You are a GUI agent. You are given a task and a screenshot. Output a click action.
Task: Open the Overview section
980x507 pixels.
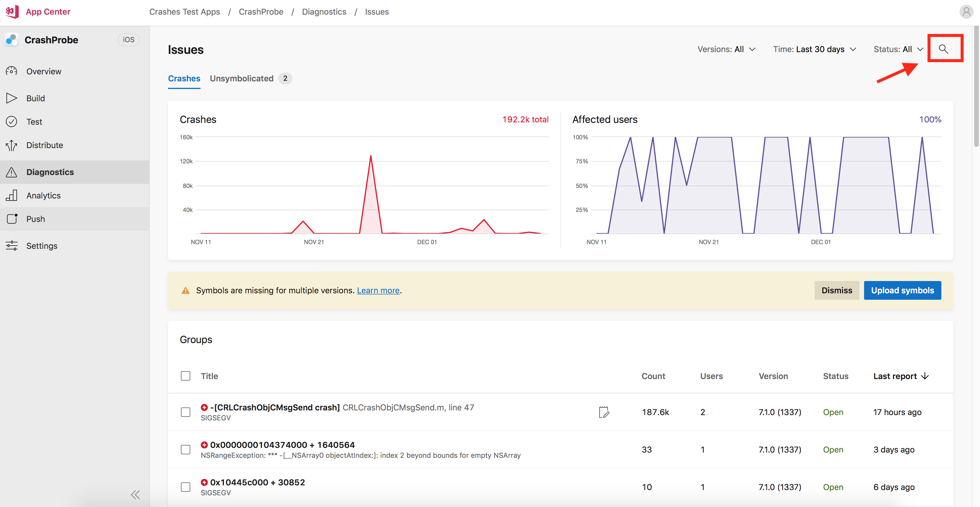pos(44,71)
